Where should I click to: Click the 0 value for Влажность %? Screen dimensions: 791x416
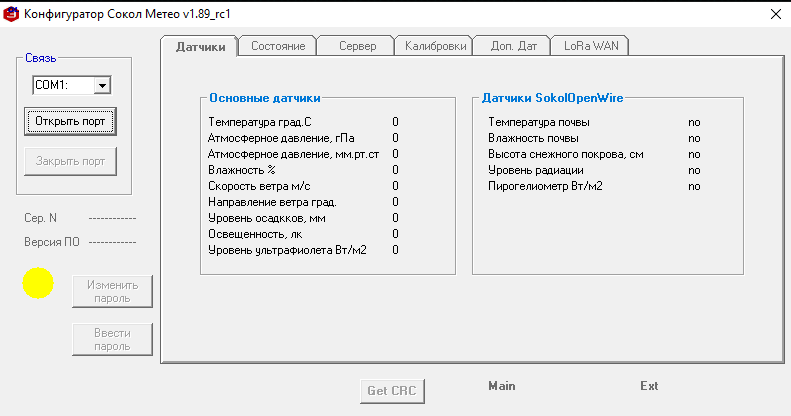click(396, 170)
